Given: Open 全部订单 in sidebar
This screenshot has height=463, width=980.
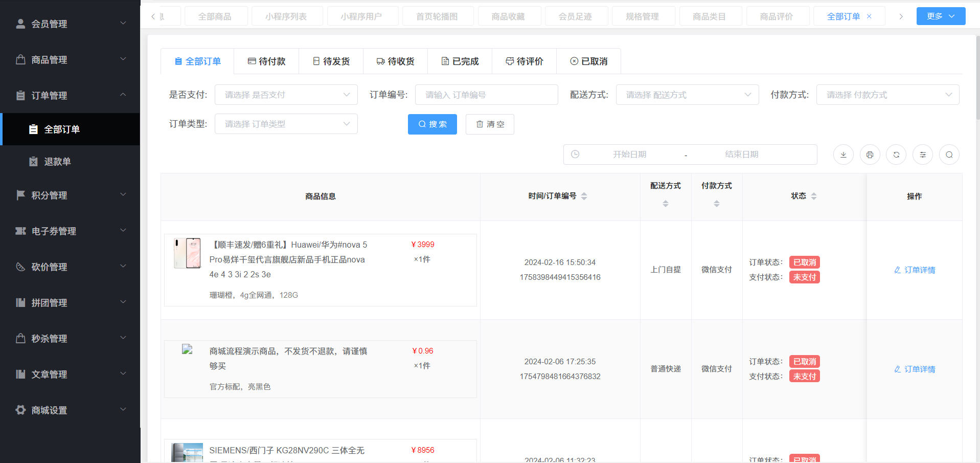Looking at the screenshot, I should coord(70,129).
